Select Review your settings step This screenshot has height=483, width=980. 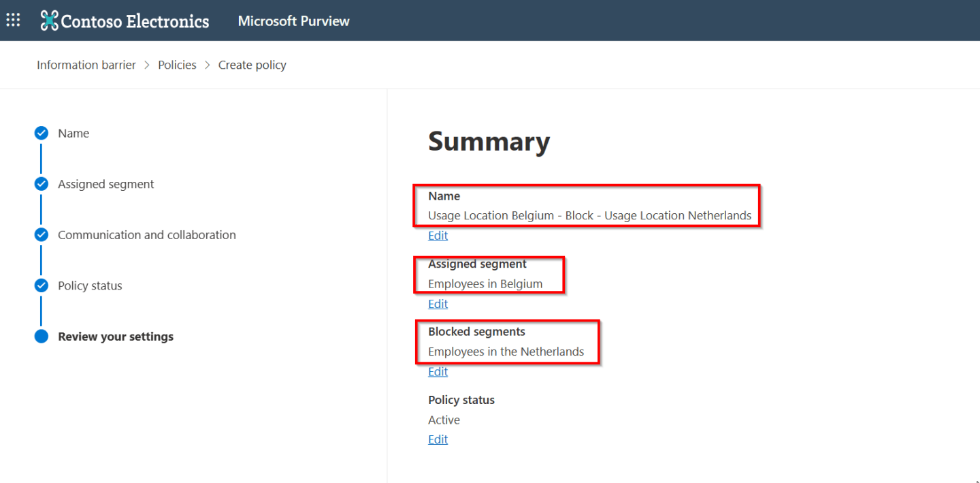(116, 337)
